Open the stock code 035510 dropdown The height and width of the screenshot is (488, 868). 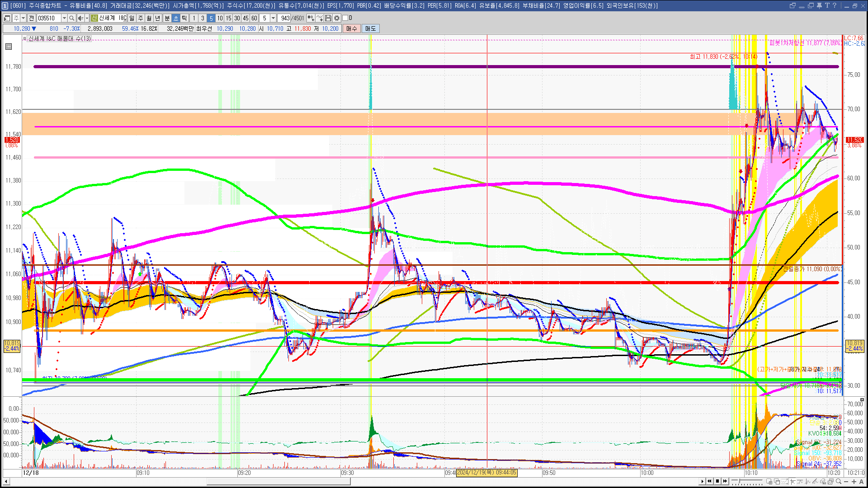pyautogui.click(x=64, y=18)
